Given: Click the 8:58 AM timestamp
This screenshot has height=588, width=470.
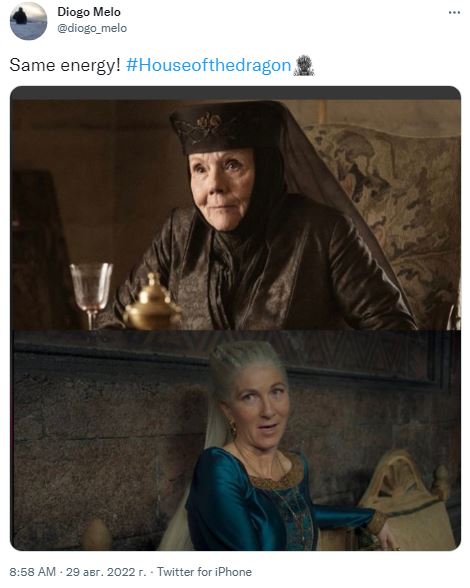Looking at the screenshot, I should click(x=32, y=572).
